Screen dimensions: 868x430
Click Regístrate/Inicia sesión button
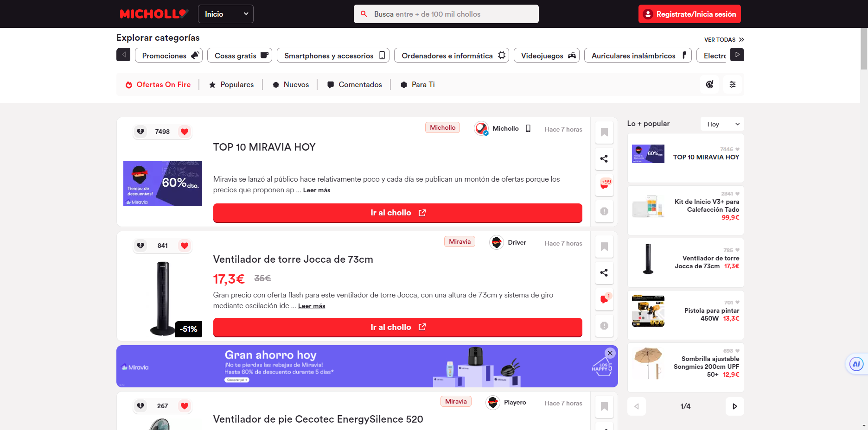(x=689, y=14)
